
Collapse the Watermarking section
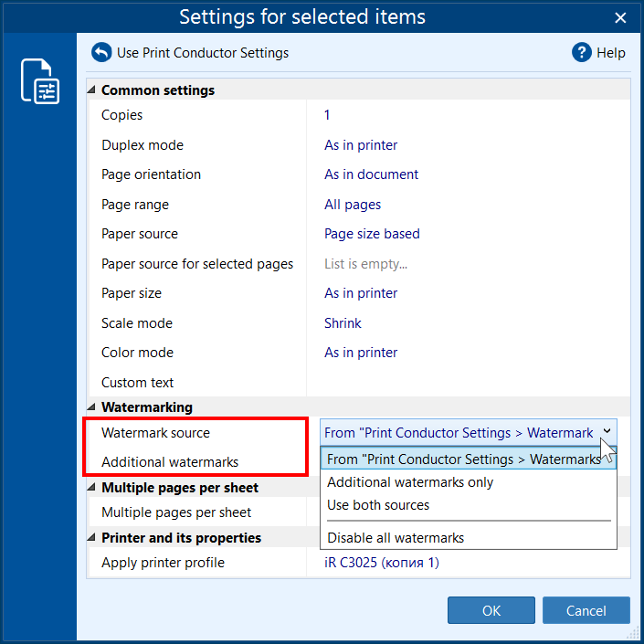pos(91,407)
